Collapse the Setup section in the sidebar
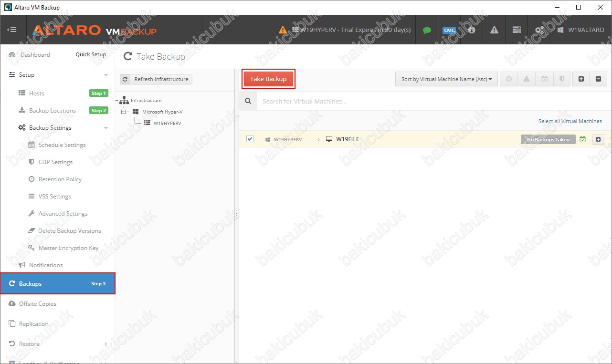This screenshot has height=364, width=612. click(106, 75)
